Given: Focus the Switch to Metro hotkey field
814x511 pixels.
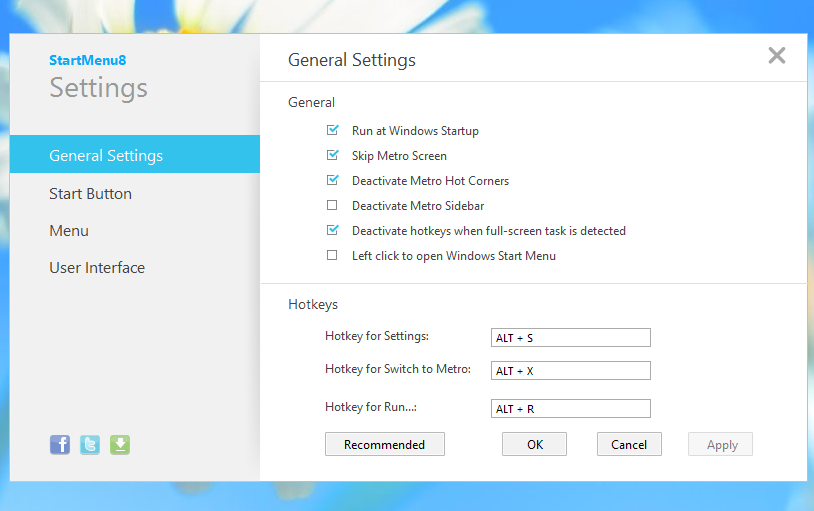Looking at the screenshot, I should [x=570, y=371].
